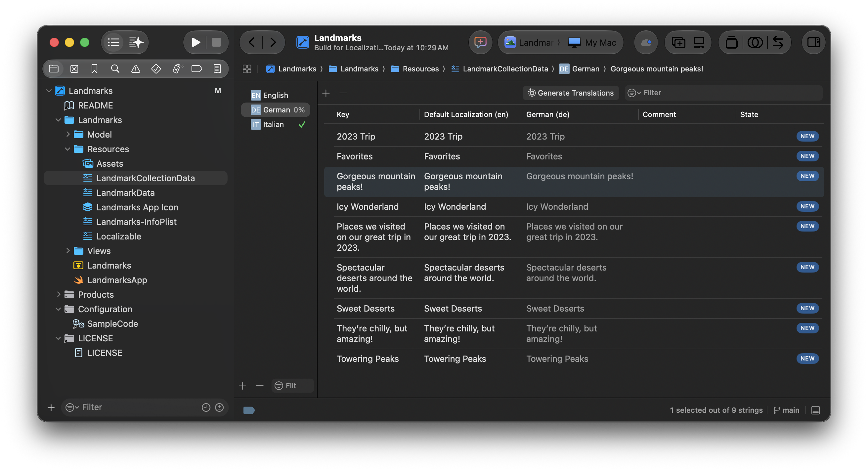Stop the running build
The width and height of the screenshot is (868, 471).
(x=216, y=42)
